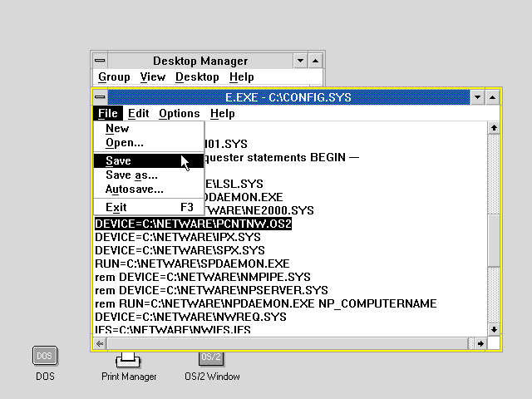
Task: Open Desktop menu in Desktop Manager
Action: click(197, 77)
